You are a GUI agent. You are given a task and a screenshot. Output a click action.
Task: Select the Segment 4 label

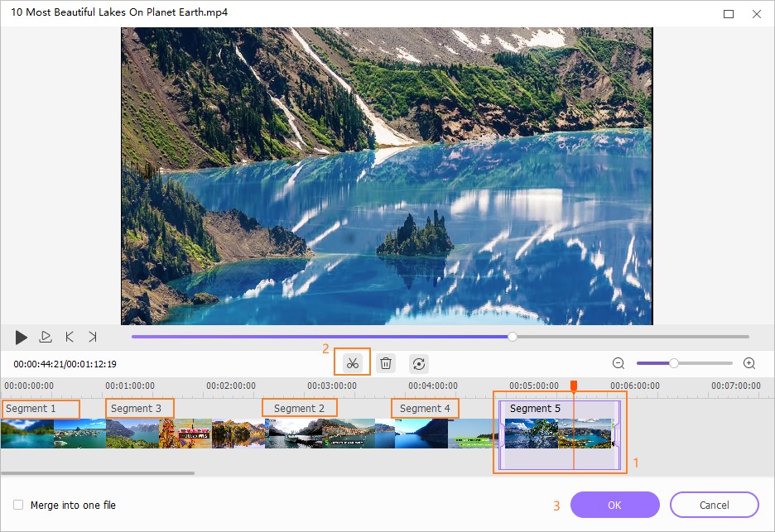(425, 408)
